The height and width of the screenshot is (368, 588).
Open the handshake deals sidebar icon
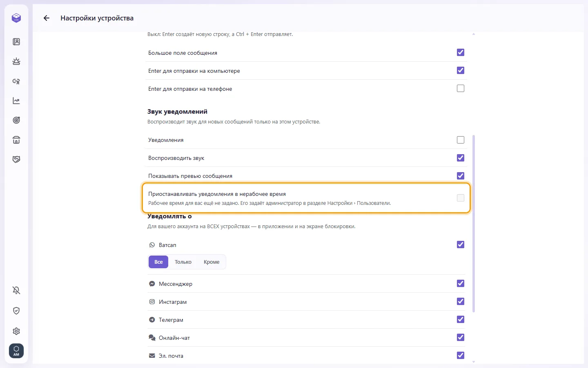pyautogui.click(x=16, y=159)
